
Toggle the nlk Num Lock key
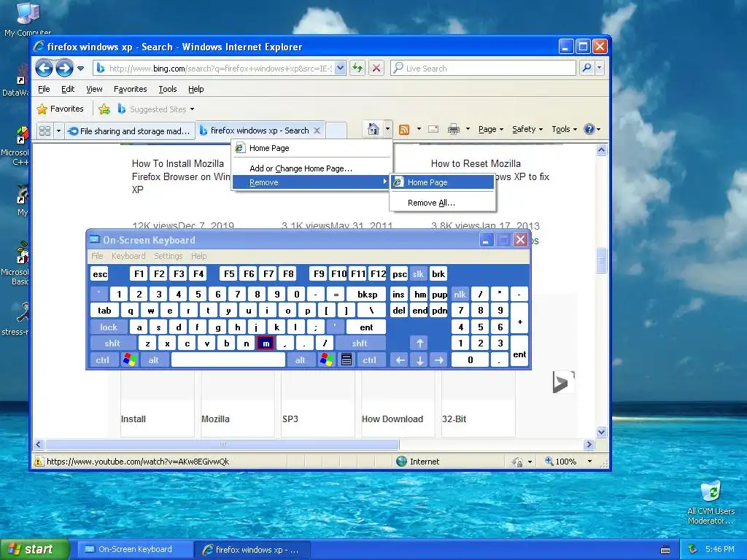click(460, 295)
